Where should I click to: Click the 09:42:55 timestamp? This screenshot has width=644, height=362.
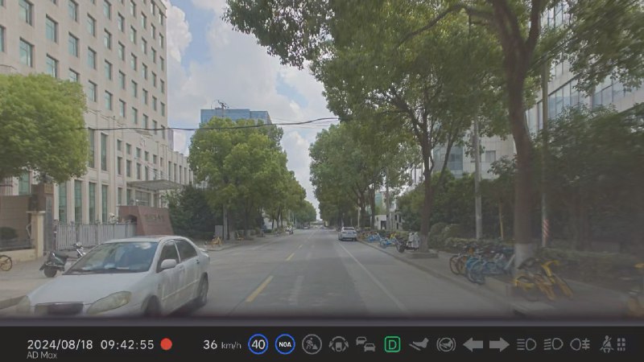[127, 344]
